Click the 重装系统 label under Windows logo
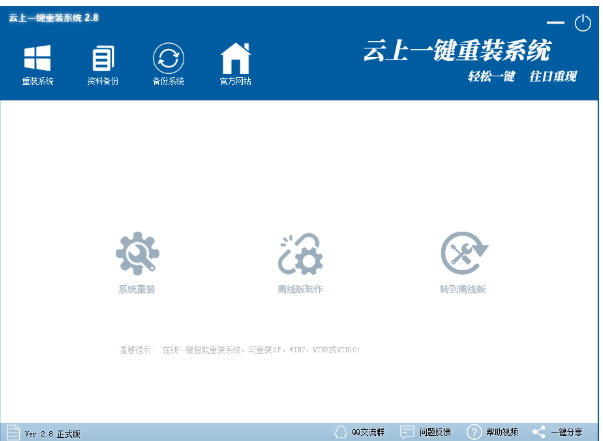Screen dimensions: 603x441 [38, 81]
